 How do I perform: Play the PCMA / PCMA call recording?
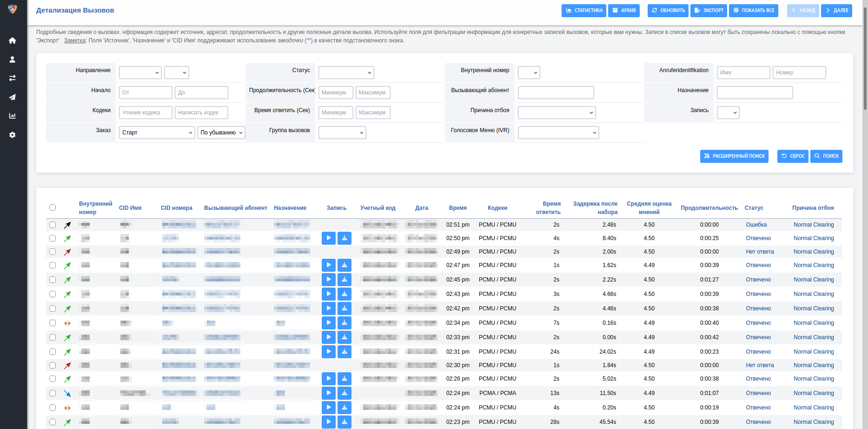[x=329, y=393]
